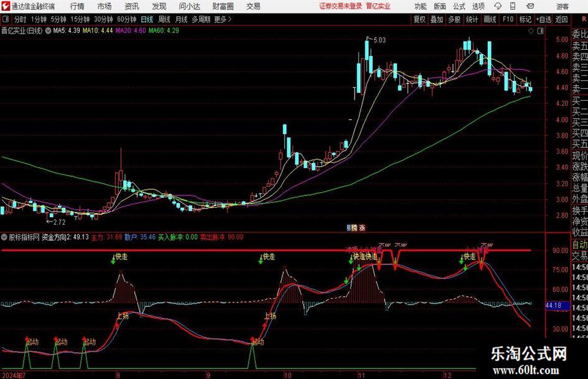Image resolution: width=588 pixels, height=379 pixels.
Task: Click the 游客 guest account label
Action: (x=562, y=6)
